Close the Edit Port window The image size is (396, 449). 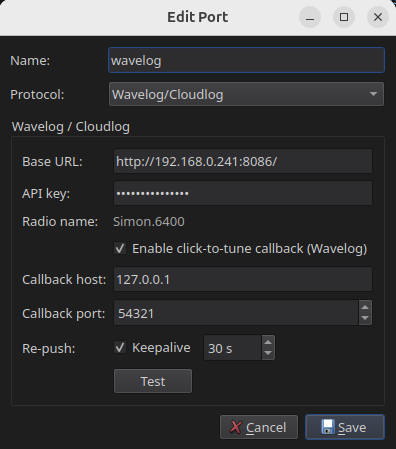coord(378,17)
